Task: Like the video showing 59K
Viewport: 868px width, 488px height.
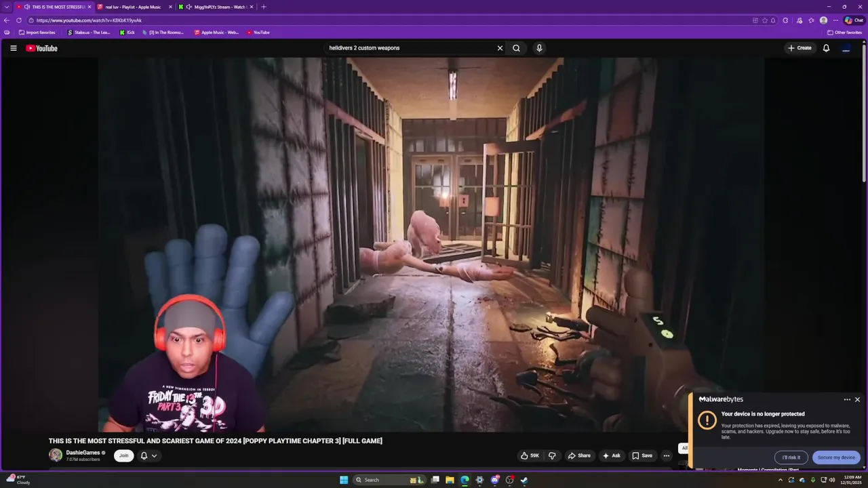Action: [530, 455]
